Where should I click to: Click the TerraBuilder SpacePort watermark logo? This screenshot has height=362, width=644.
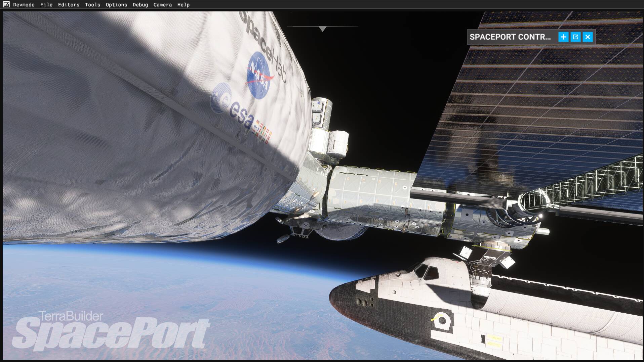(111, 331)
